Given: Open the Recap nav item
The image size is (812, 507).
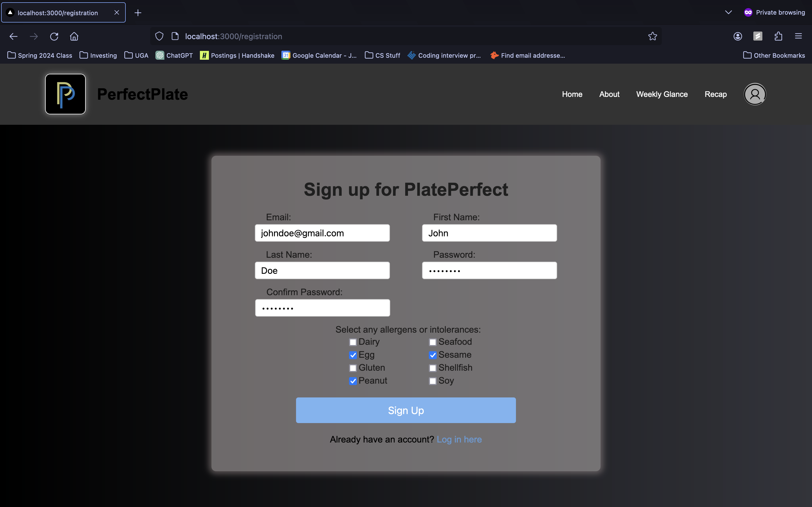Looking at the screenshot, I should [715, 94].
